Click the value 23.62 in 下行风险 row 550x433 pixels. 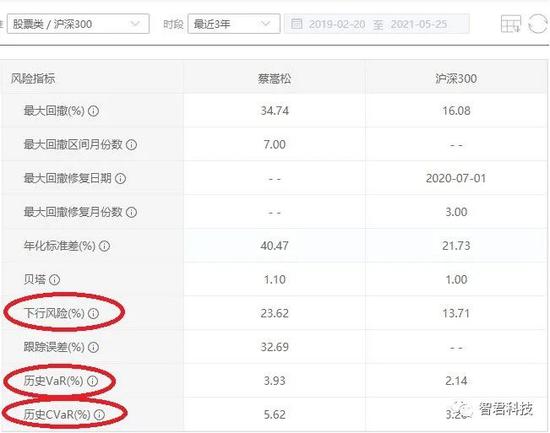pos(274,313)
